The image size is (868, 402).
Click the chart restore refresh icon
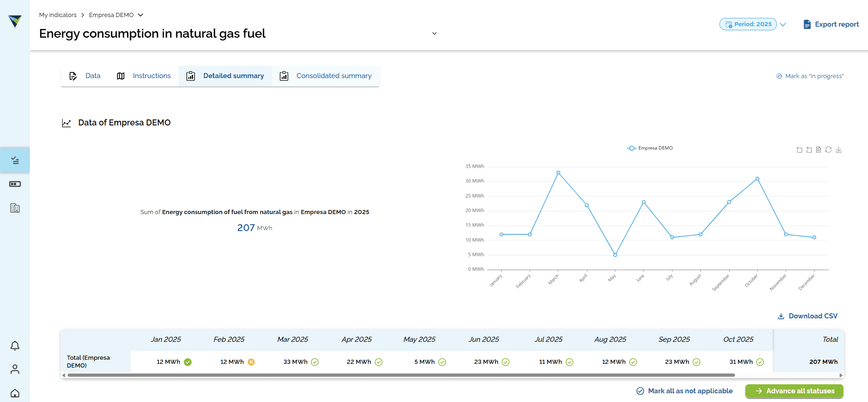point(828,150)
